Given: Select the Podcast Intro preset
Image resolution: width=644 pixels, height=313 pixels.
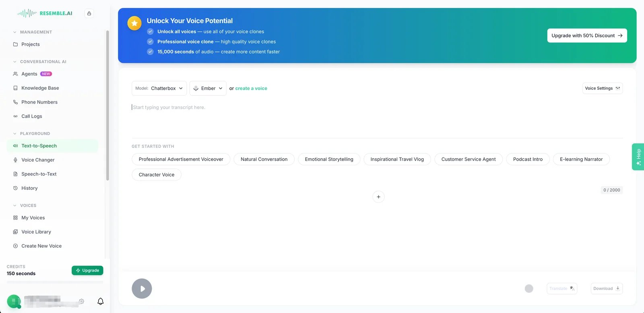Looking at the screenshot, I should point(527,160).
